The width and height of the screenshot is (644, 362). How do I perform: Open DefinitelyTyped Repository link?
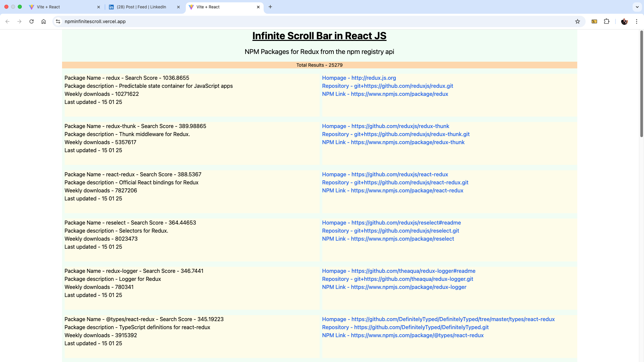[405, 327]
